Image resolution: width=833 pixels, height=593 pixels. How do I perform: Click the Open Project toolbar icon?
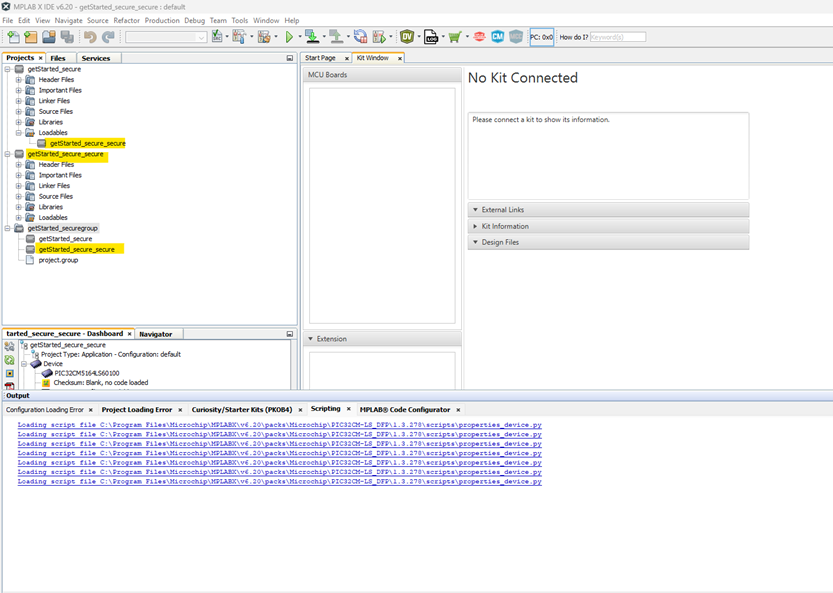click(x=49, y=37)
